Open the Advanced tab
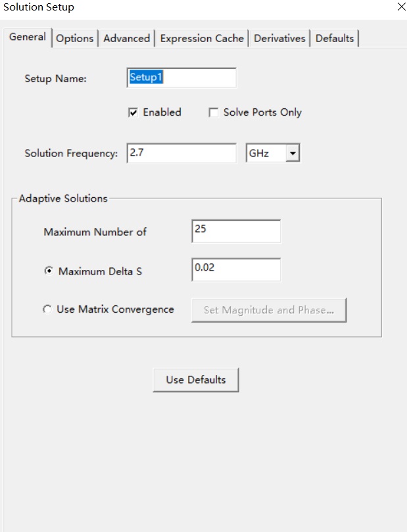Image resolution: width=407 pixels, height=532 pixels. click(x=126, y=38)
